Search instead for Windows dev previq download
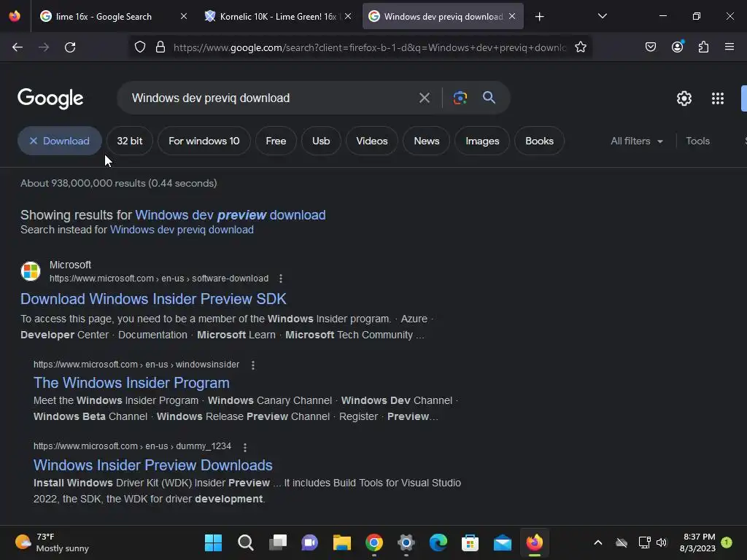Screen dimensions: 747x560 point(182,230)
